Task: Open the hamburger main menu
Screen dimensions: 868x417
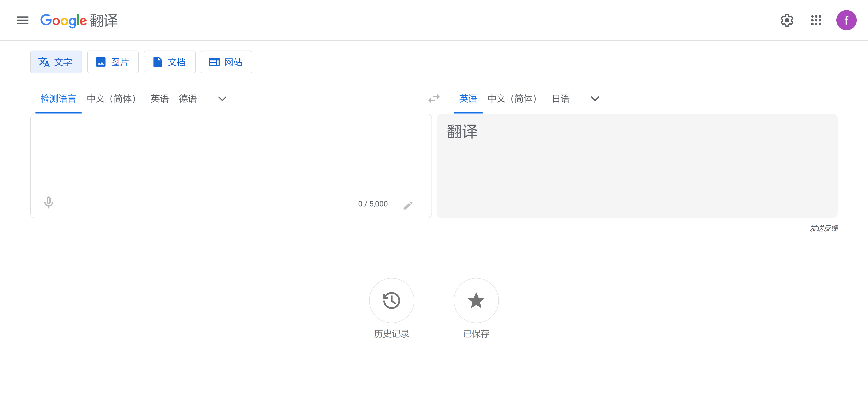Action: pyautogui.click(x=23, y=20)
